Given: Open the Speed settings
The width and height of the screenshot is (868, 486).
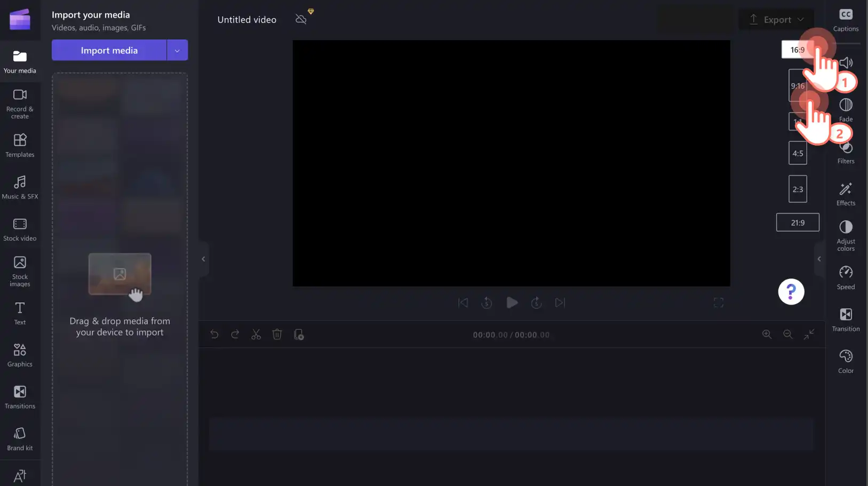Looking at the screenshot, I should click(x=846, y=278).
